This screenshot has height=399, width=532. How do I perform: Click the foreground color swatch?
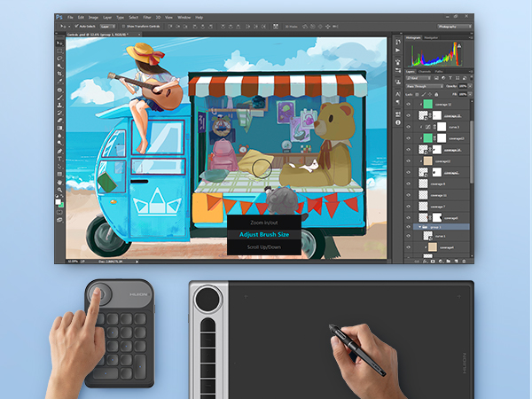[x=58, y=202]
